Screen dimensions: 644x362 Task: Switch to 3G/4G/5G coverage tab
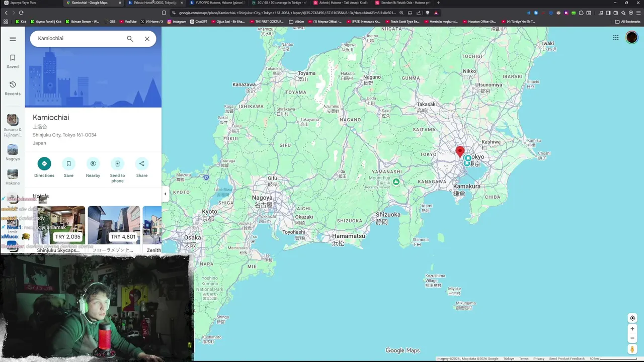click(x=278, y=3)
